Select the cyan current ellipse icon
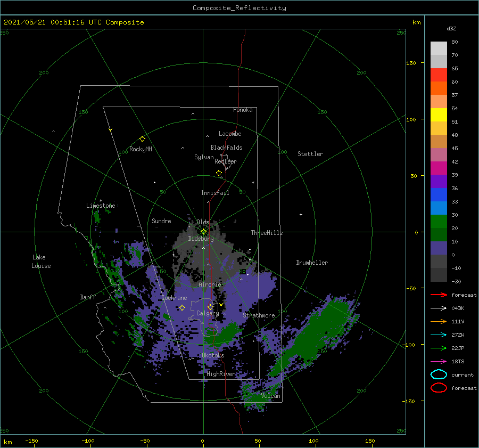 [439, 374]
